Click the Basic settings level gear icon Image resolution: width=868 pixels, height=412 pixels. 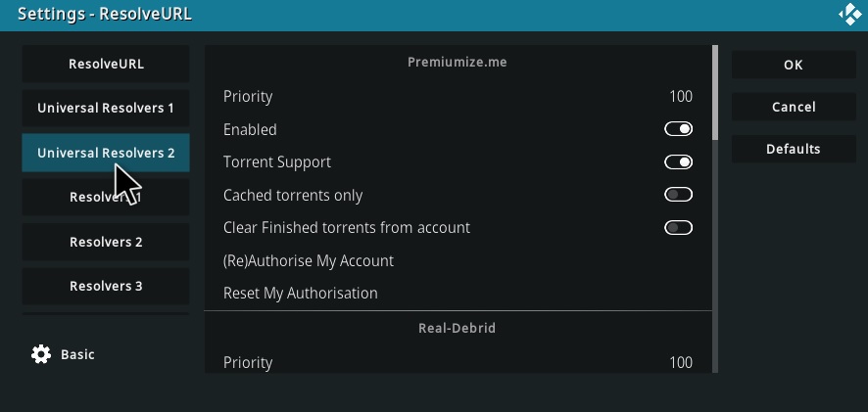41,354
